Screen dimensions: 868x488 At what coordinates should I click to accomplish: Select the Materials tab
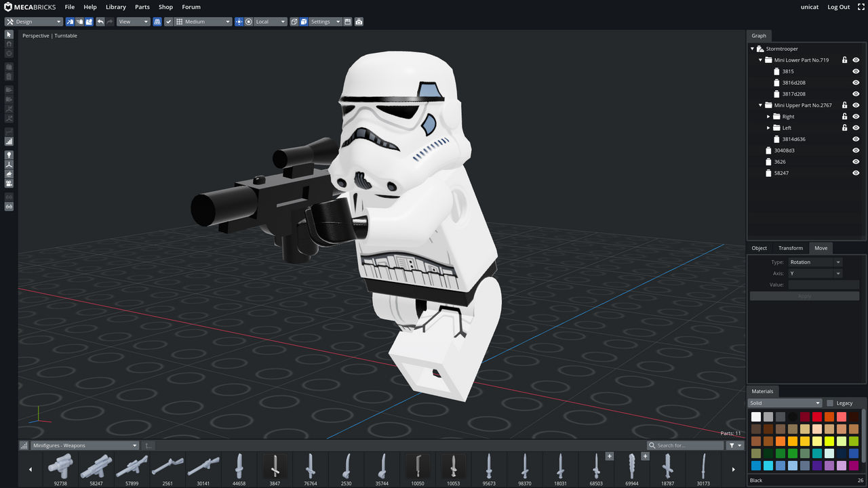tap(763, 391)
